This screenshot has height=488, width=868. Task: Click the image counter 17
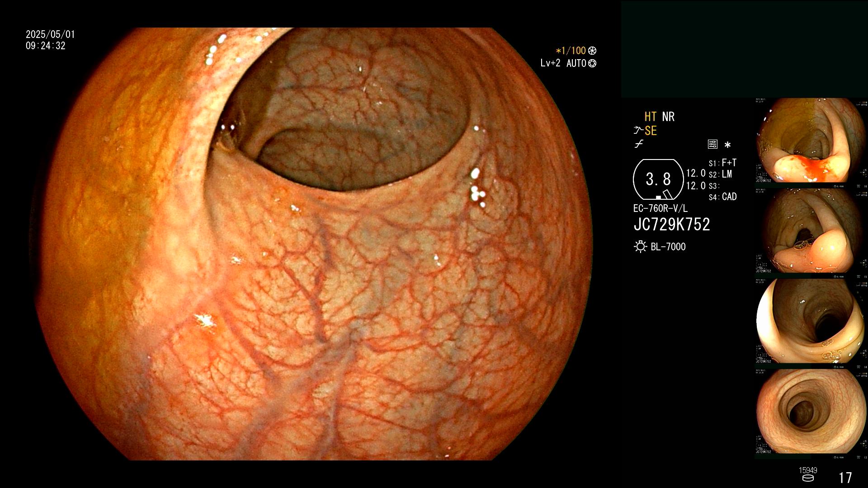point(845,478)
